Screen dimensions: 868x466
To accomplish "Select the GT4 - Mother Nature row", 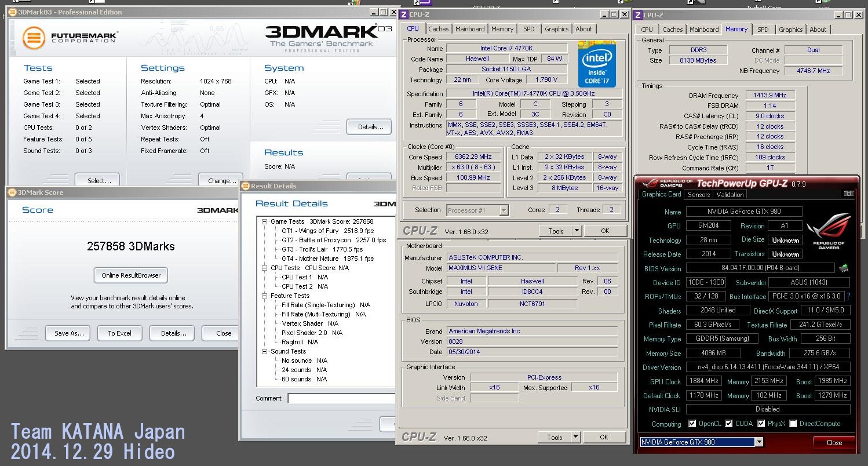I will pyautogui.click(x=327, y=259).
